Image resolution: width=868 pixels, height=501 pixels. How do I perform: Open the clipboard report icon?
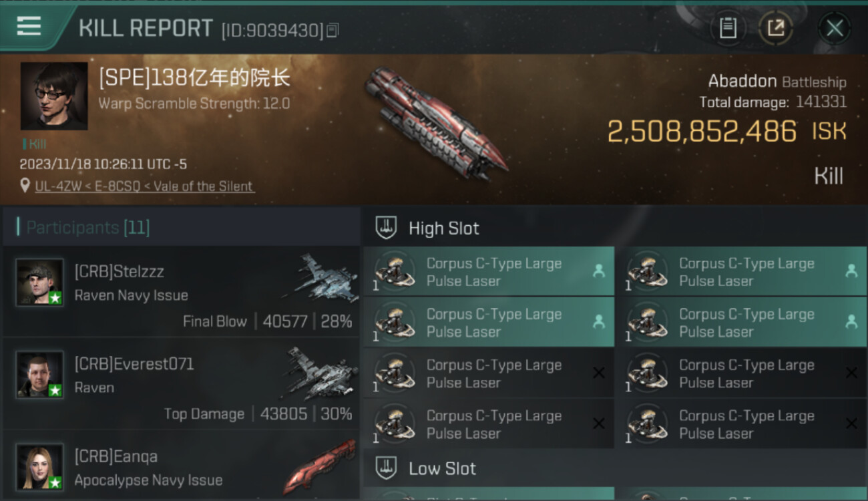tap(728, 28)
